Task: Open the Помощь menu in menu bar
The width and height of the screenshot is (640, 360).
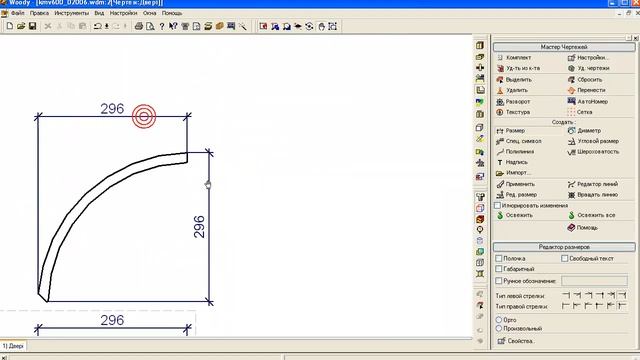Action: click(x=172, y=13)
